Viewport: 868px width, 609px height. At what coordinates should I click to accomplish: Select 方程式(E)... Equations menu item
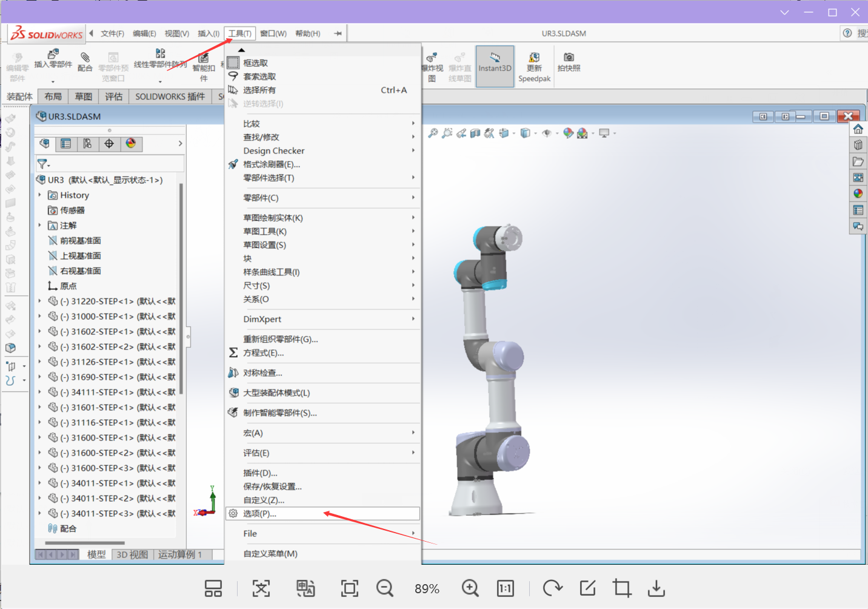coord(322,352)
